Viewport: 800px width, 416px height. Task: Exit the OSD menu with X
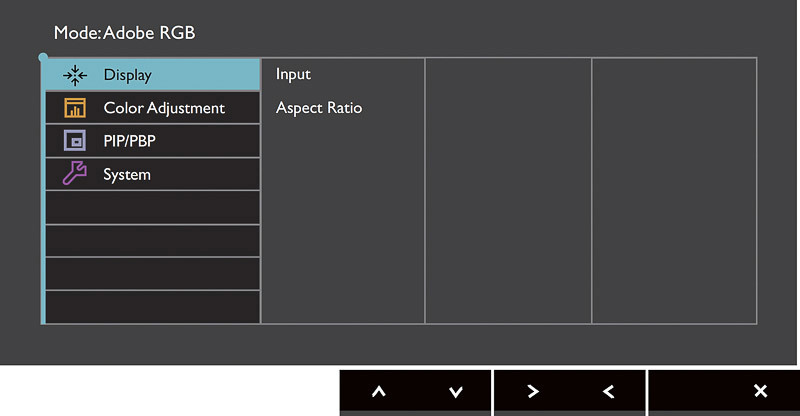tap(760, 391)
